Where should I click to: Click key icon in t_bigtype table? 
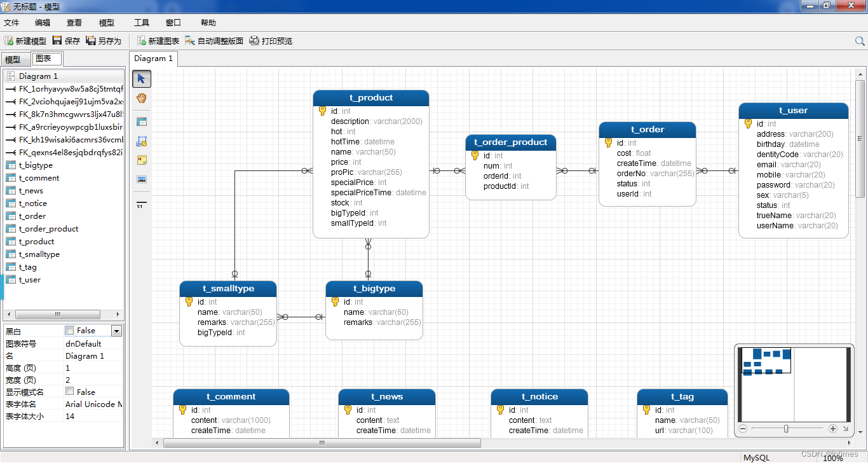click(x=335, y=302)
